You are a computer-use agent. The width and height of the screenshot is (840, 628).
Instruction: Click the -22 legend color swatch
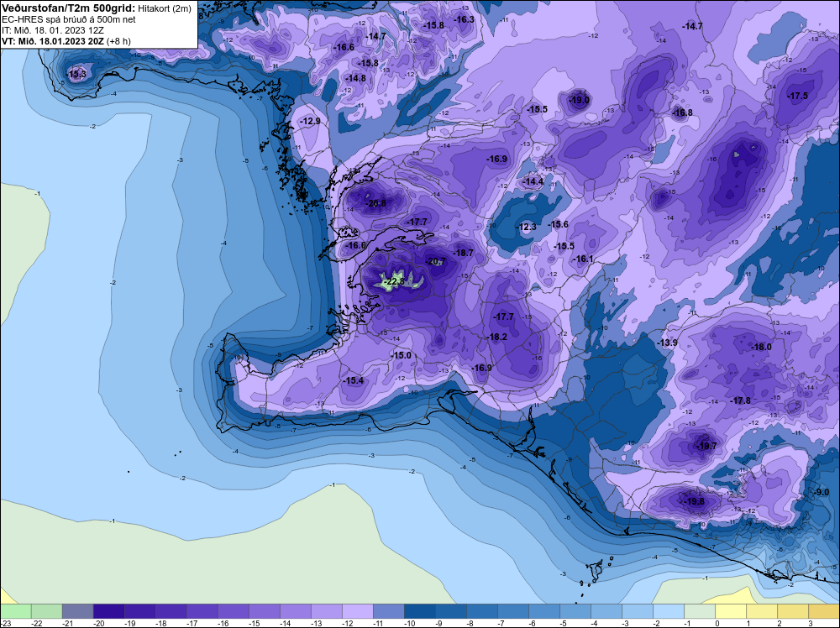pyautogui.click(x=46, y=611)
